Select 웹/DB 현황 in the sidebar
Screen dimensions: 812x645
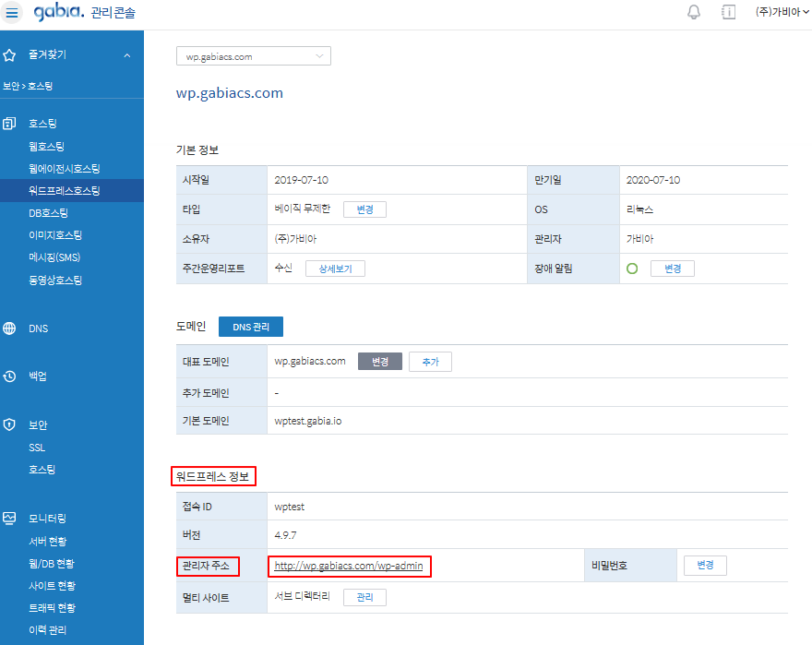(52, 564)
